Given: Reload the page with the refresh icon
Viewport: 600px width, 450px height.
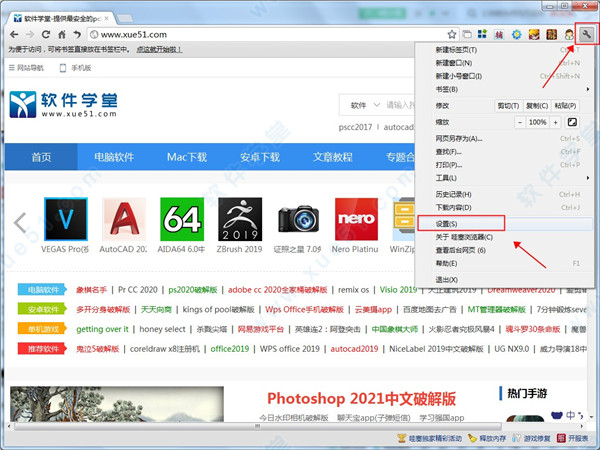Looking at the screenshot, I should pos(45,35).
